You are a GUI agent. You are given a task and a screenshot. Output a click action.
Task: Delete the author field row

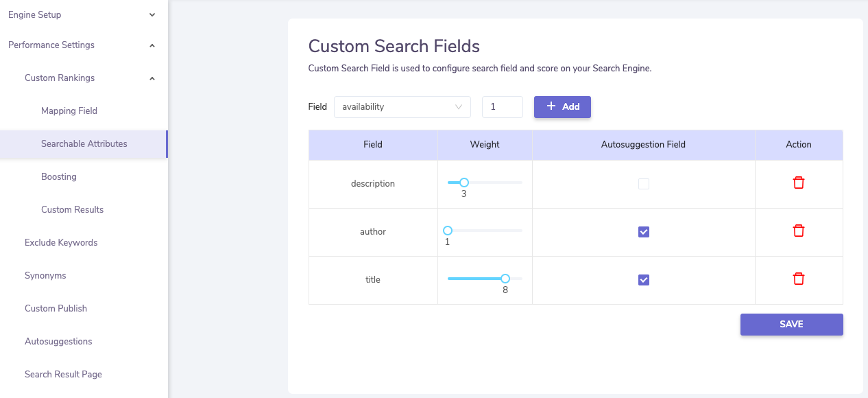799,231
